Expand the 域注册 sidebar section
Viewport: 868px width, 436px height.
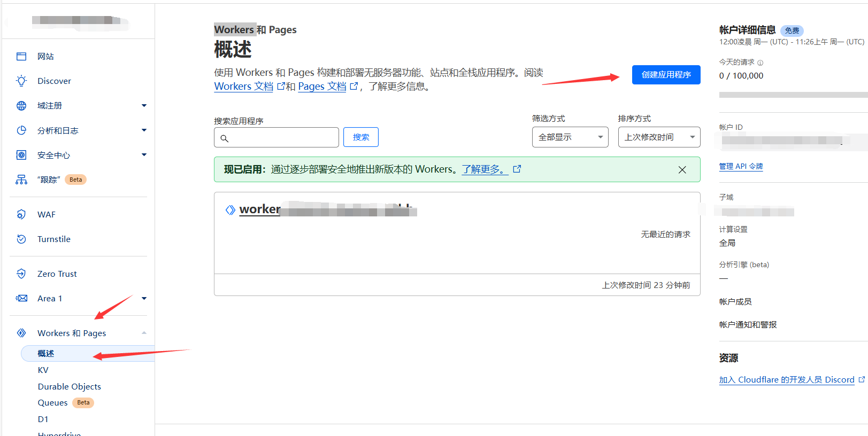[x=144, y=106]
